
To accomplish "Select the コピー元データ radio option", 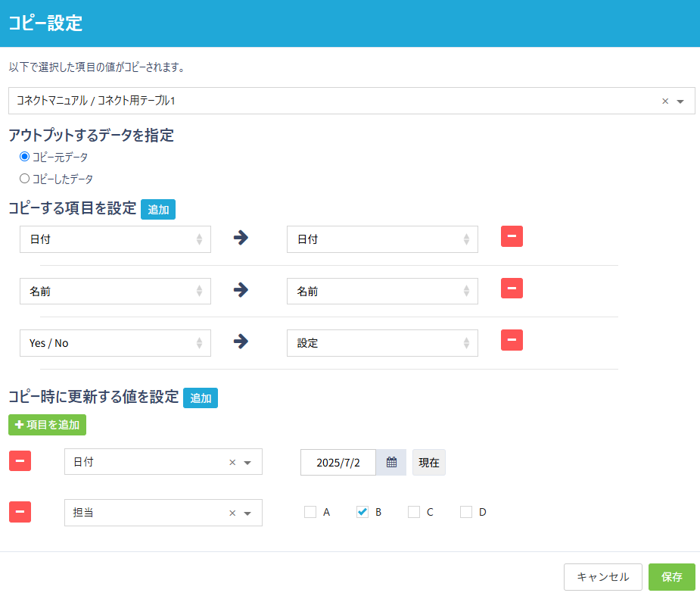I will pos(25,157).
